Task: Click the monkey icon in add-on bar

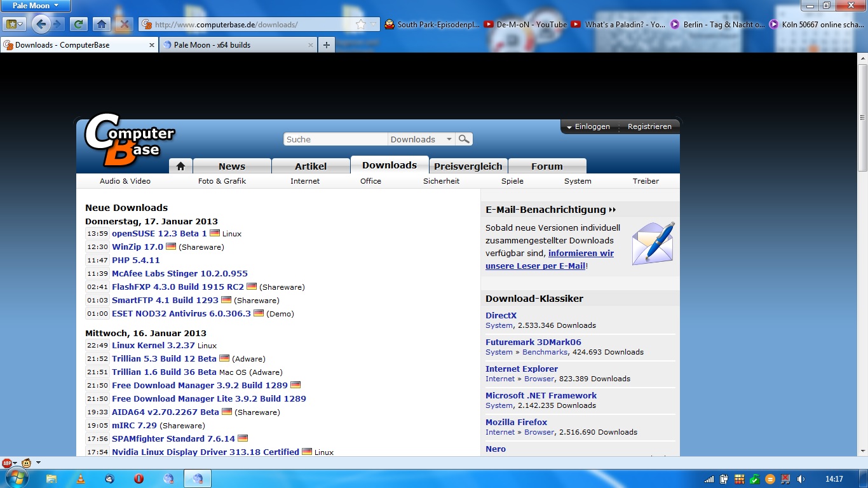Action: 27,463
